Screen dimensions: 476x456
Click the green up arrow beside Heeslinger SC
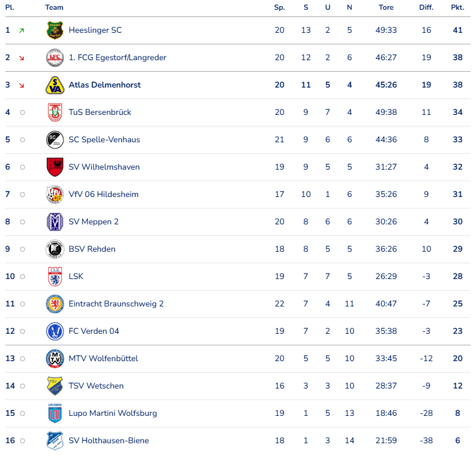tap(22, 30)
